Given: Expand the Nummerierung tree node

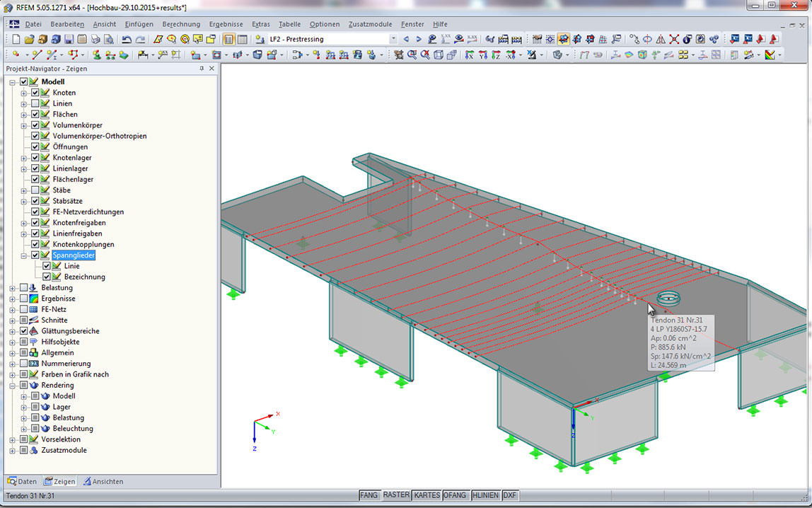Looking at the screenshot, I should click(x=13, y=364).
